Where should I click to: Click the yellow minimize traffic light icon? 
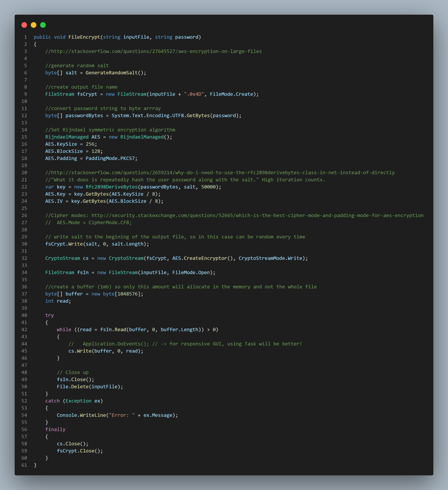[33, 25]
